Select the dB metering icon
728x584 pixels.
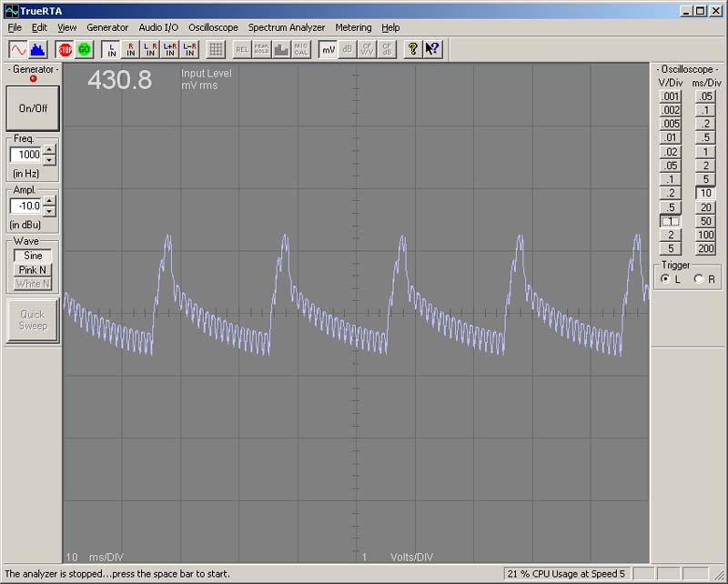tap(348, 49)
